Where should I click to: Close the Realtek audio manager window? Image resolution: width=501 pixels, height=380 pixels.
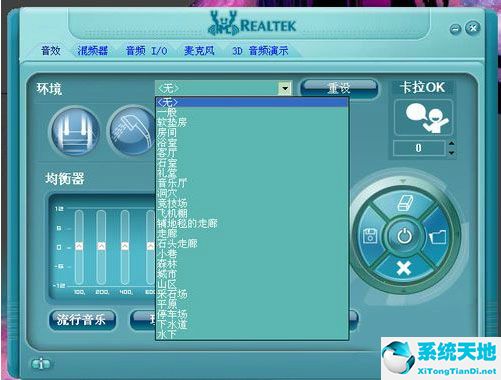tap(473, 28)
